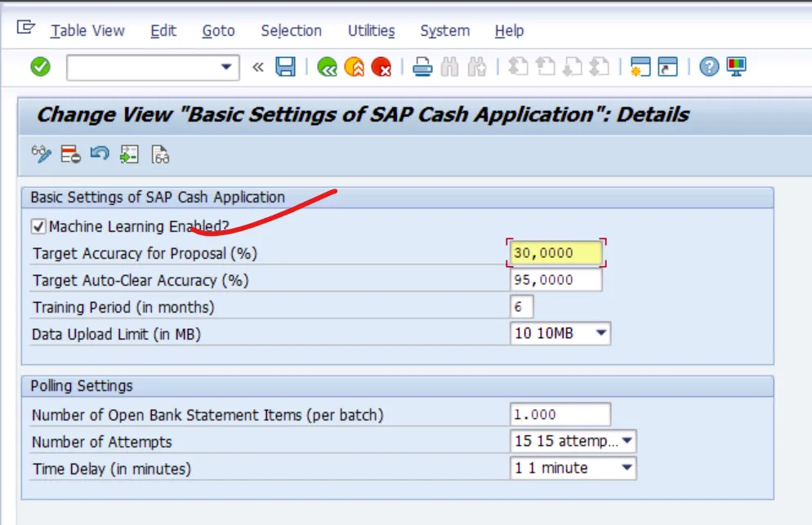
Task: Save with the floppy disk icon
Action: pos(285,67)
